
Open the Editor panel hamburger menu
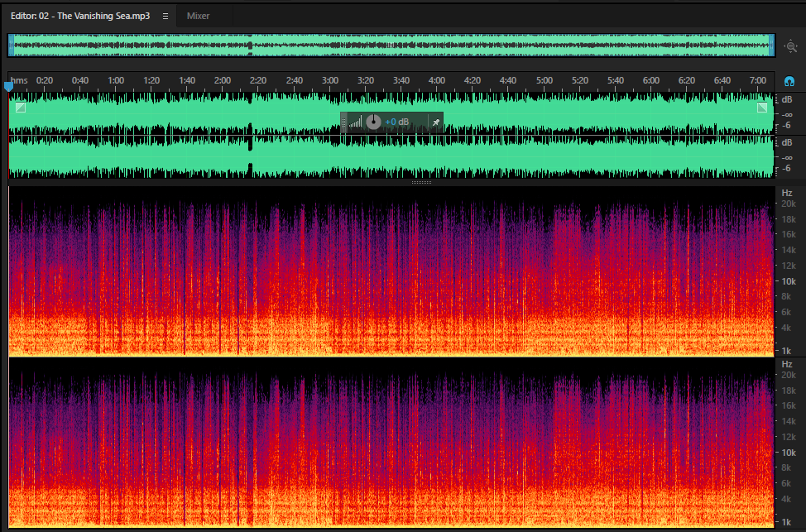coord(166,16)
